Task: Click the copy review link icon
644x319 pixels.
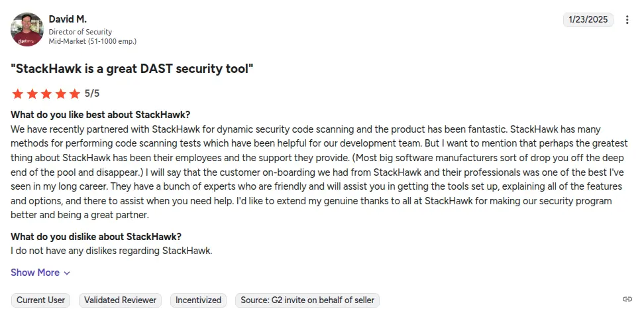Action: [x=627, y=300]
